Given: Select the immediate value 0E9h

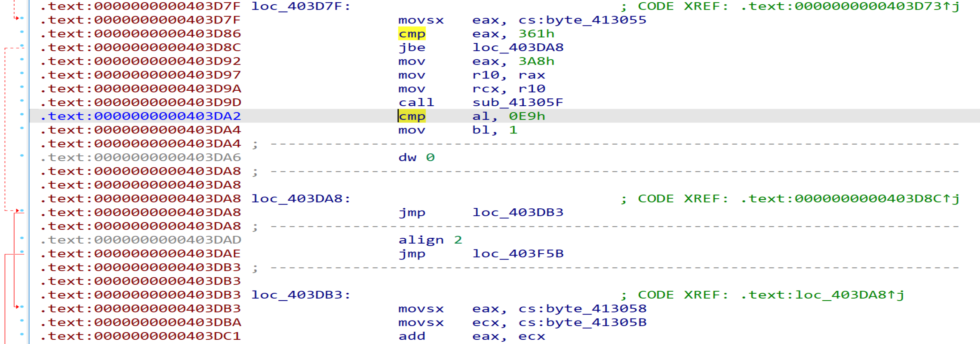Looking at the screenshot, I should point(527,116).
